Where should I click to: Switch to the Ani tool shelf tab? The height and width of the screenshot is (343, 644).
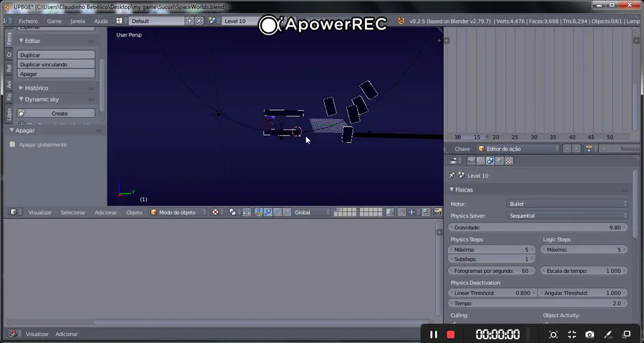(9, 84)
